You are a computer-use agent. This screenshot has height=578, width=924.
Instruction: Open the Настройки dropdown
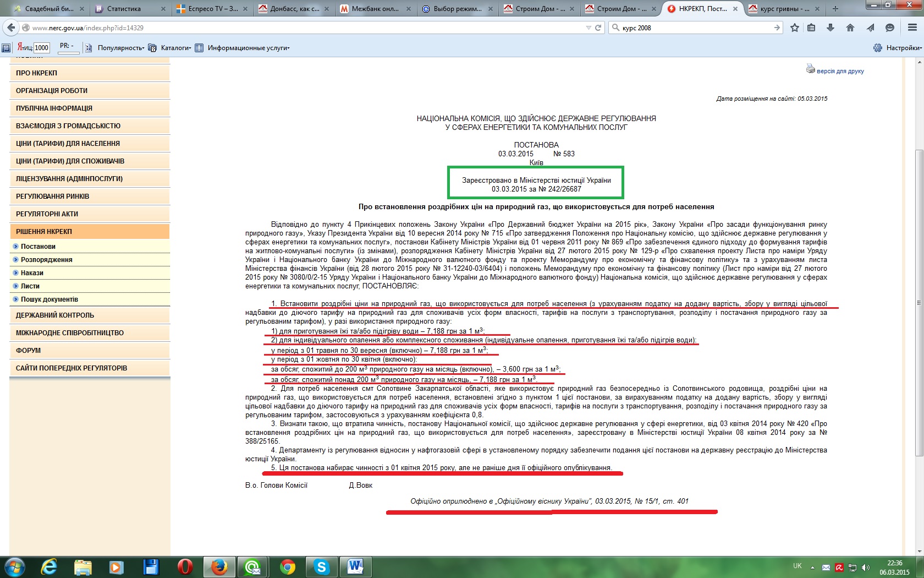click(x=904, y=48)
